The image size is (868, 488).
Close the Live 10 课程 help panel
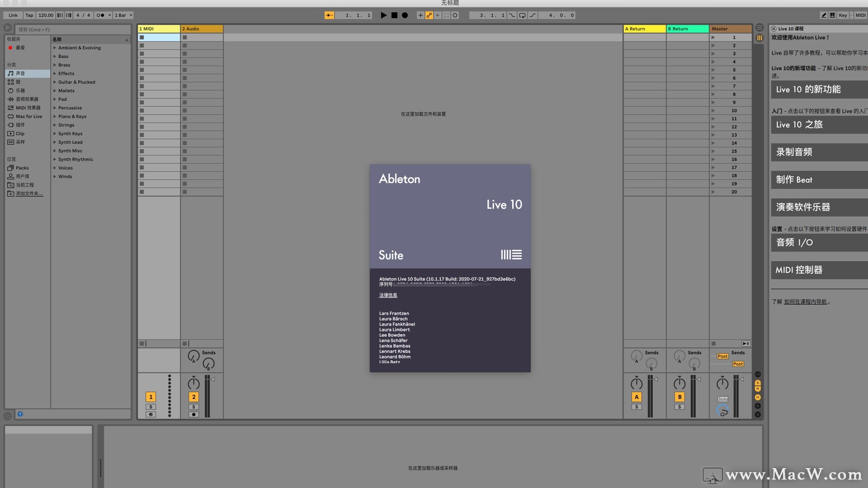[774, 28]
